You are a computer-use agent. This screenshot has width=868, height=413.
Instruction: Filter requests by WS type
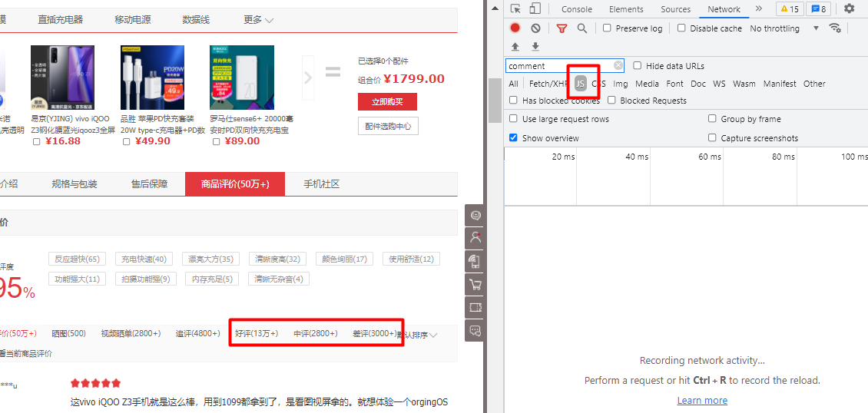[x=719, y=84]
